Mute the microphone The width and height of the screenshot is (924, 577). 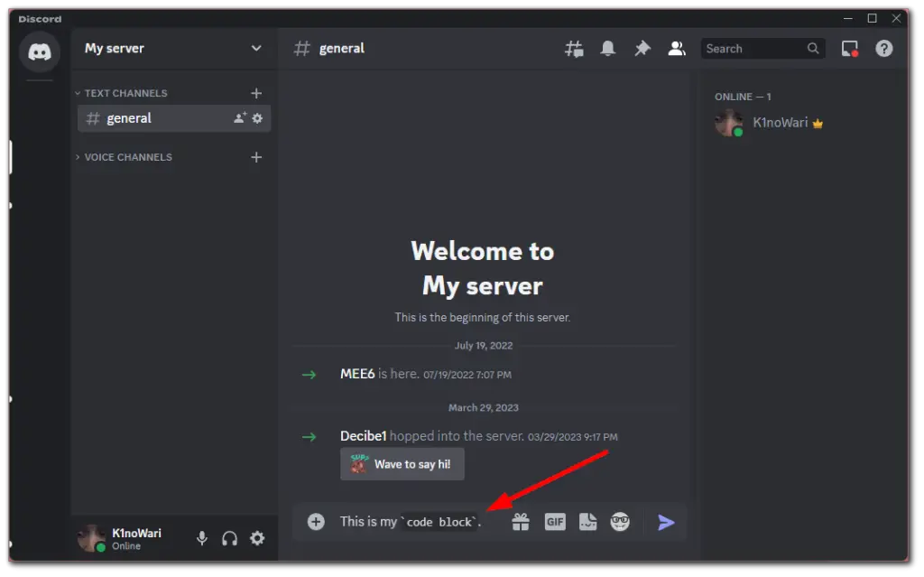(201, 538)
